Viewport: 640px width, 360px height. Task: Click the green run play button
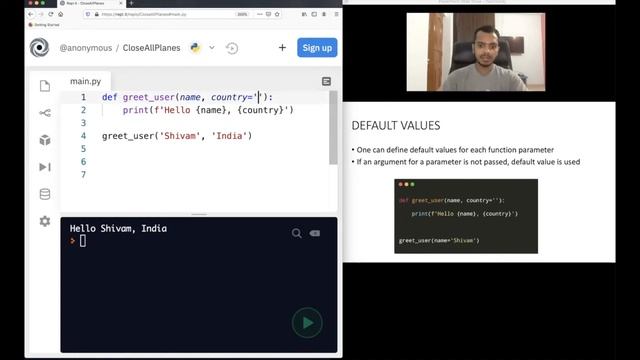tap(307, 323)
